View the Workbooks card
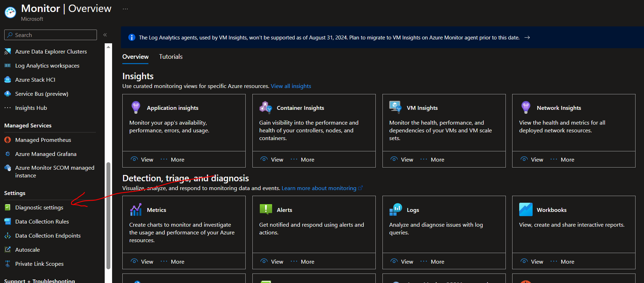 [532, 262]
